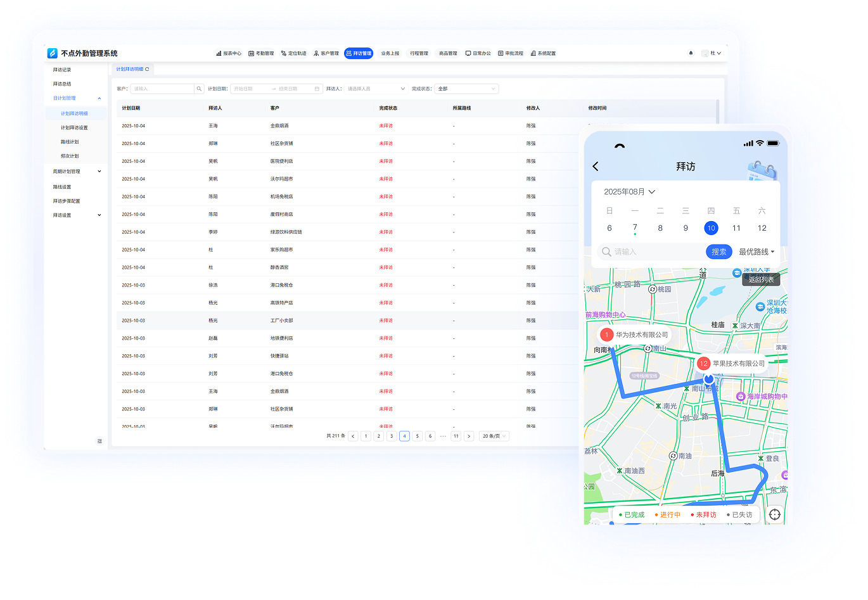Select day 9 in mobile calendar

pyautogui.click(x=686, y=228)
